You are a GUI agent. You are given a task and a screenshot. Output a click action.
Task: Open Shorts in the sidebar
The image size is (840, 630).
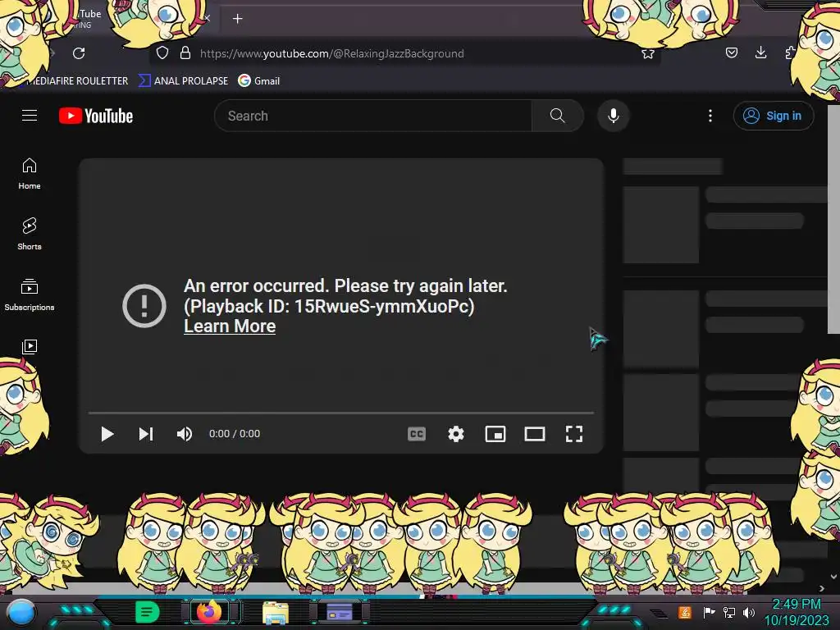(30, 234)
